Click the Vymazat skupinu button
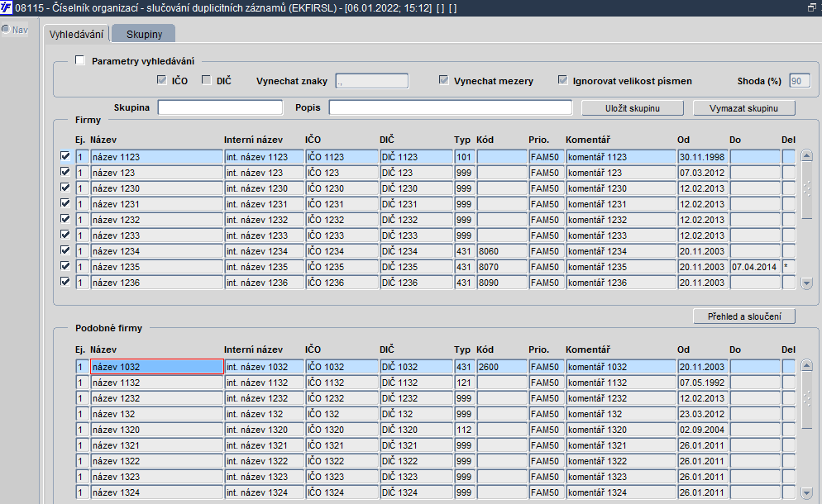This screenshot has width=822, height=504. click(x=744, y=108)
